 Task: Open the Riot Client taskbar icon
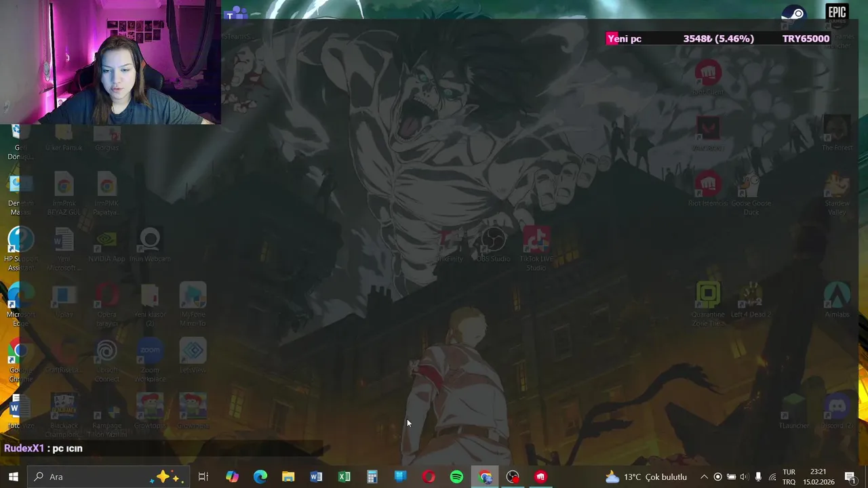540,476
